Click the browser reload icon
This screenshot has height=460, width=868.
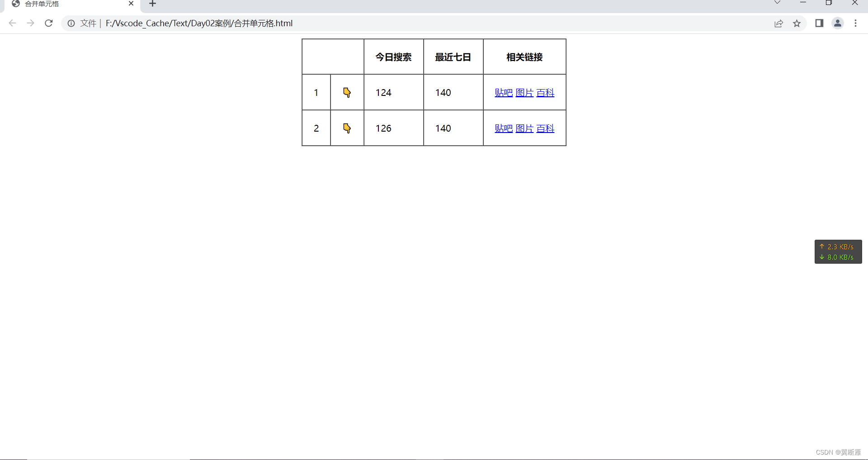tap(48, 23)
